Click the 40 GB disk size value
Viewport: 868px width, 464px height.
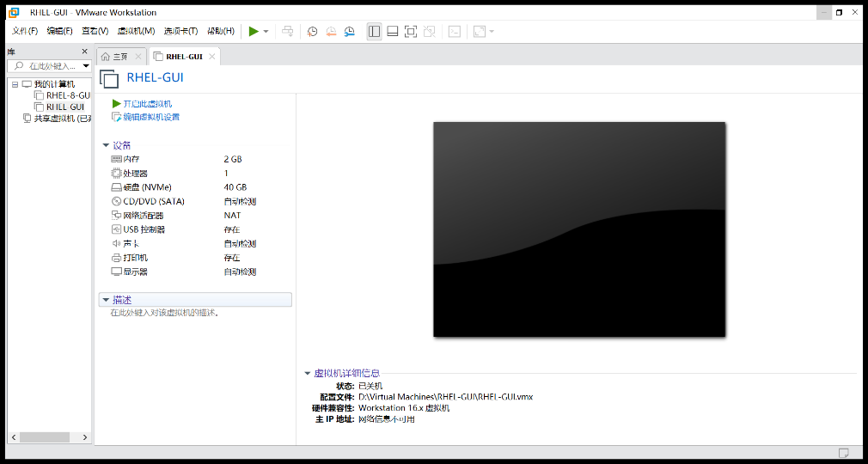click(x=235, y=187)
